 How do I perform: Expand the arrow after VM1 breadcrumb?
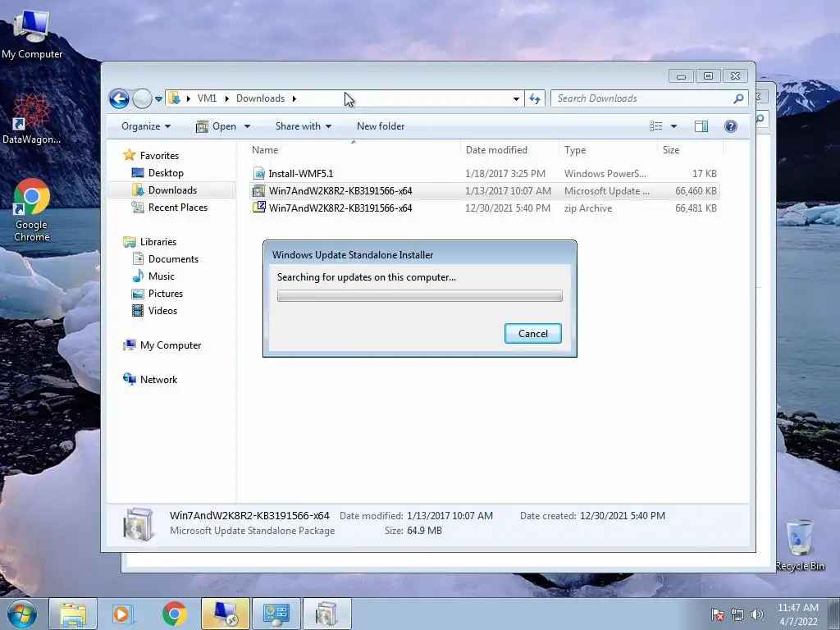tap(226, 98)
